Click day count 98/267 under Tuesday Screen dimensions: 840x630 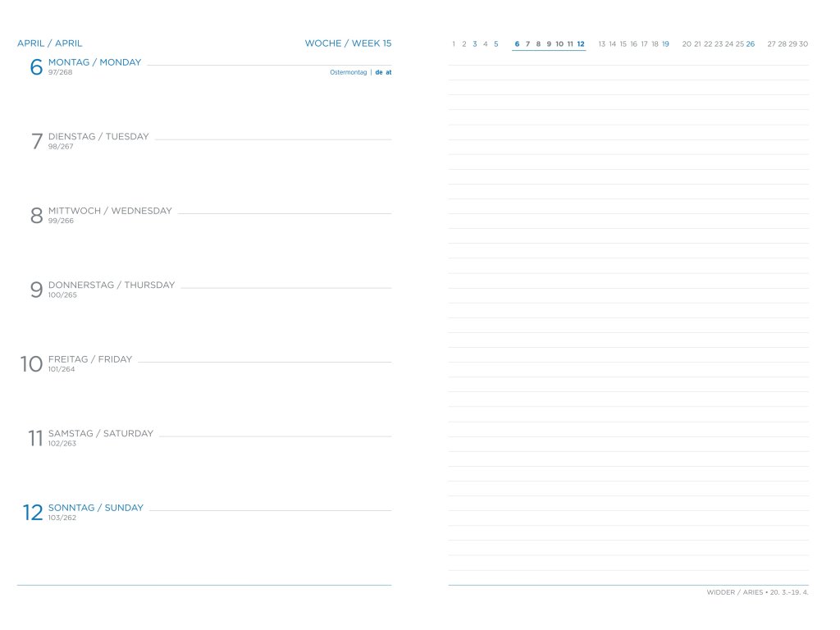pos(61,146)
